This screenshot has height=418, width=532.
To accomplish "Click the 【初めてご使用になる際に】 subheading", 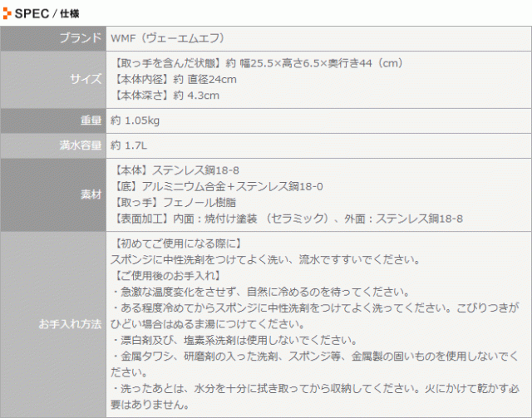I will [175, 243].
